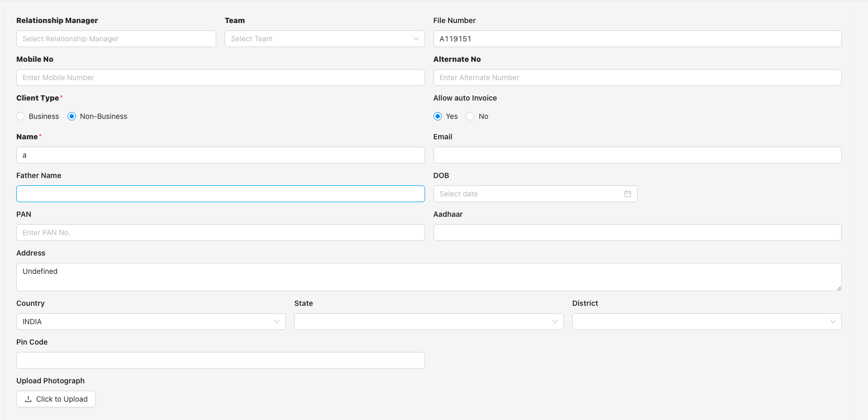This screenshot has height=420, width=868.
Task: Open the DOB calendar icon
Action: click(627, 194)
